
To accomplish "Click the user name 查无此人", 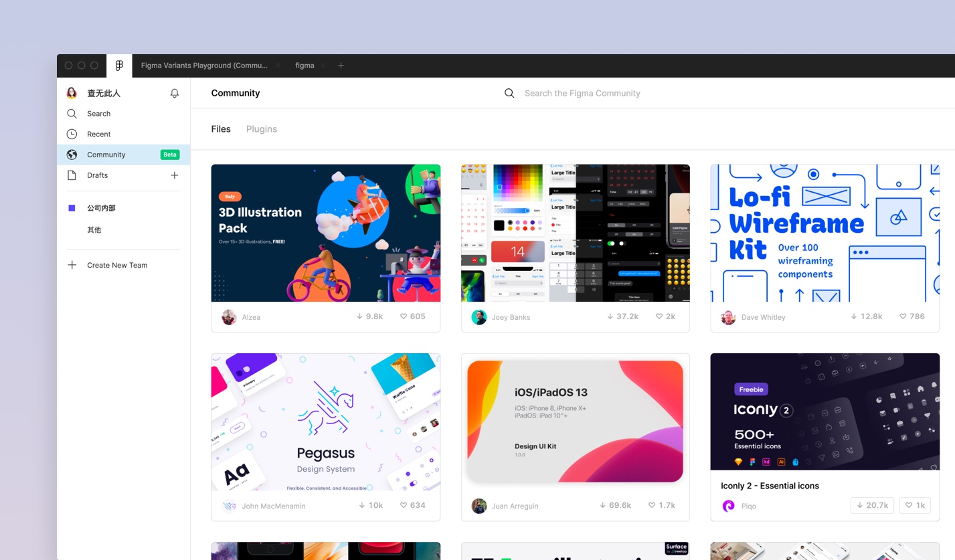I will click(104, 93).
